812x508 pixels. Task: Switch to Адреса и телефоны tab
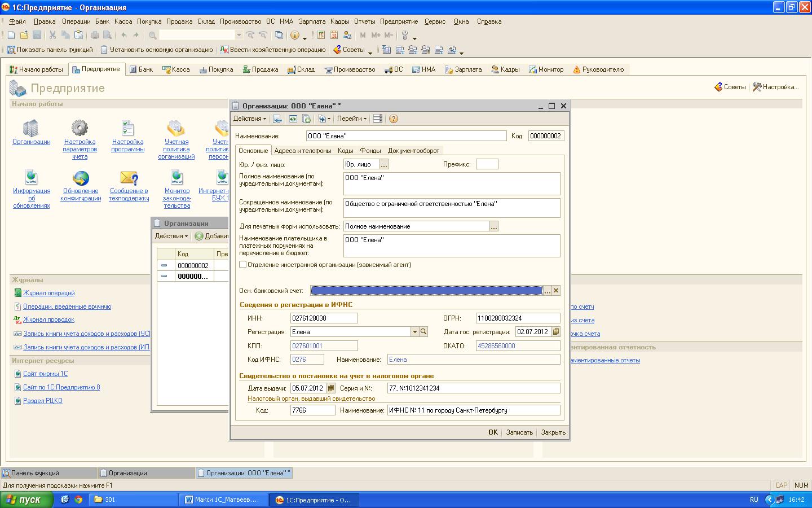pos(303,151)
